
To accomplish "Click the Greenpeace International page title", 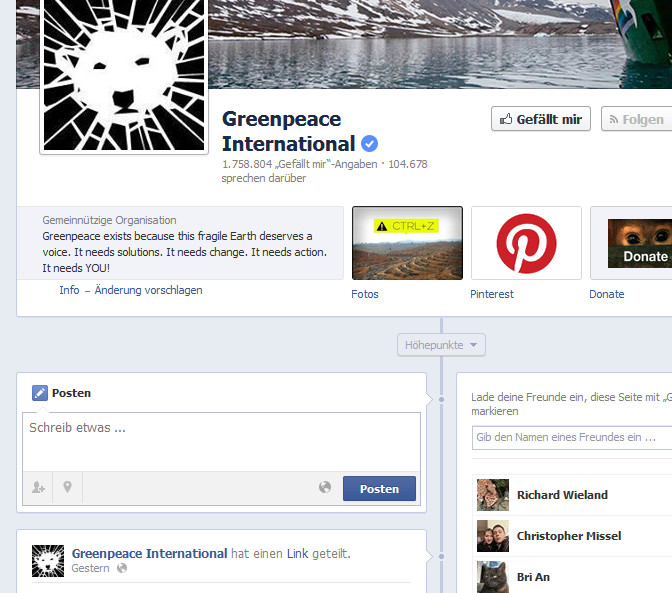I will click(288, 131).
